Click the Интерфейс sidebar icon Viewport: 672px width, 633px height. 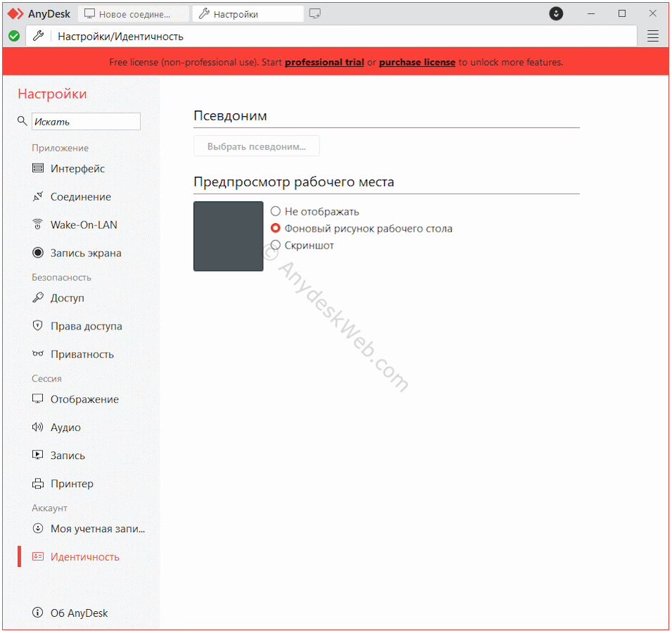38,168
